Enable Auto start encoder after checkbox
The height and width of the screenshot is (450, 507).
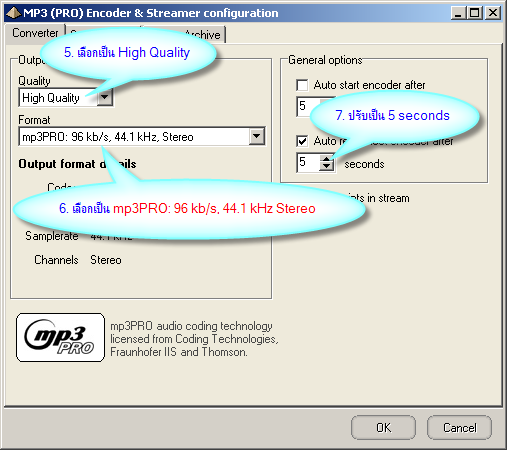pyautogui.click(x=302, y=85)
